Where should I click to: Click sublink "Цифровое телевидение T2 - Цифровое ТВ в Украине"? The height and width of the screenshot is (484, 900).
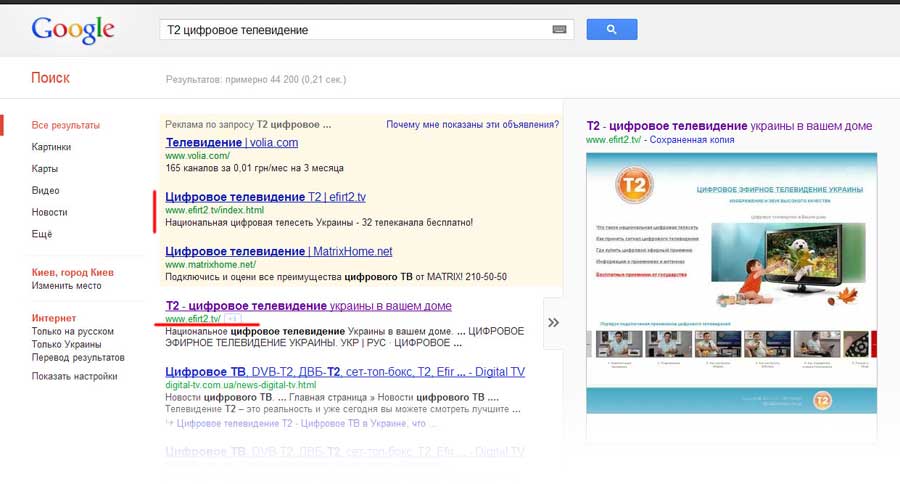coord(301,423)
